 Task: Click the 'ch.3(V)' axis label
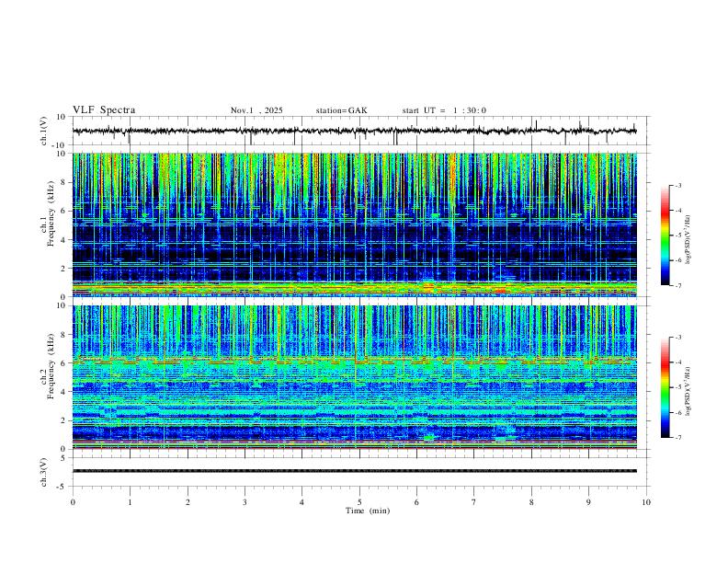[x=44, y=472]
